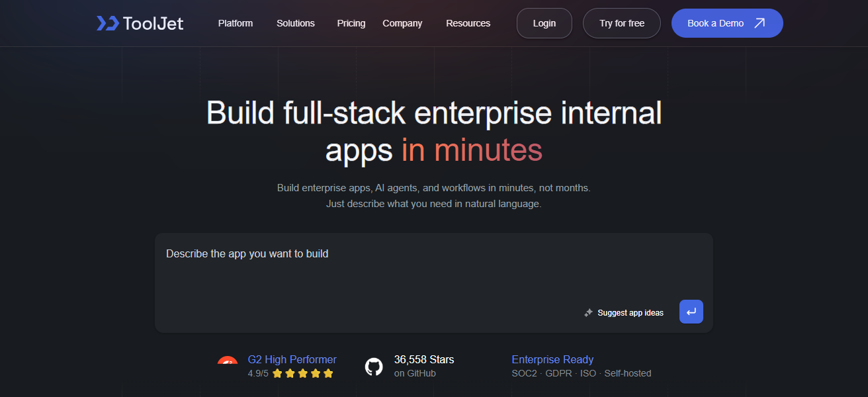Click the ToolJet logo icon
The height and width of the screenshot is (397, 868).
point(107,23)
